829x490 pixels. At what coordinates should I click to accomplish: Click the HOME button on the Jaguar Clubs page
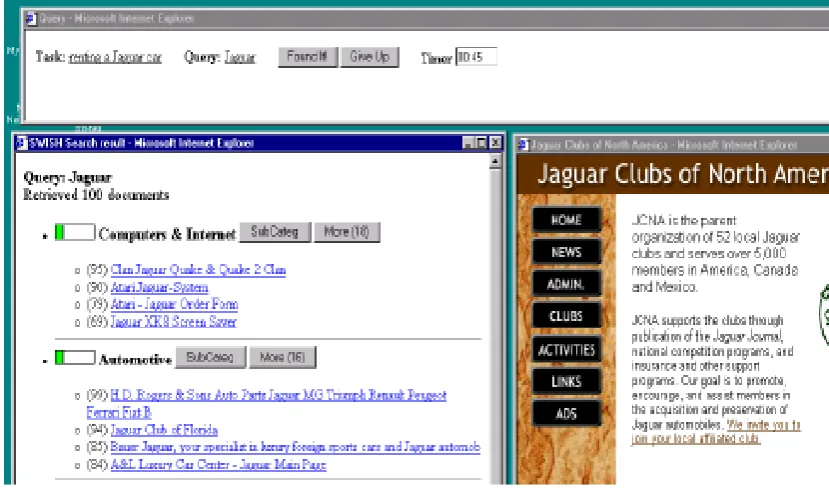point(566,220)
